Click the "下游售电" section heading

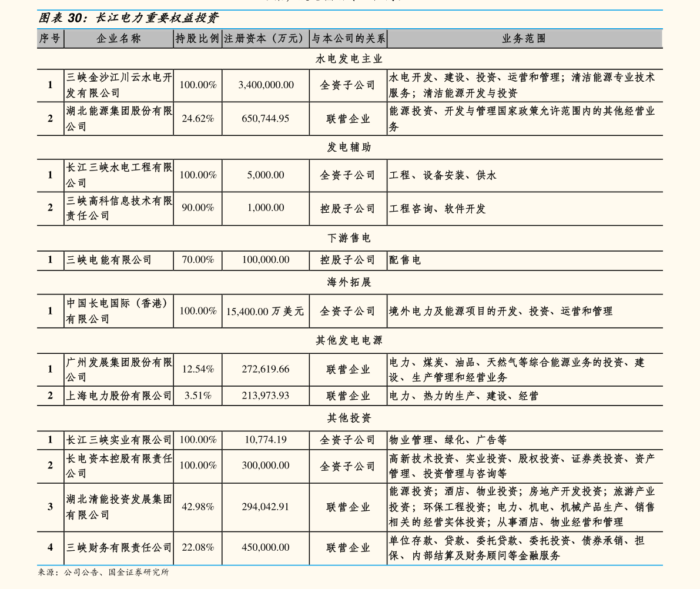point(349,238)
